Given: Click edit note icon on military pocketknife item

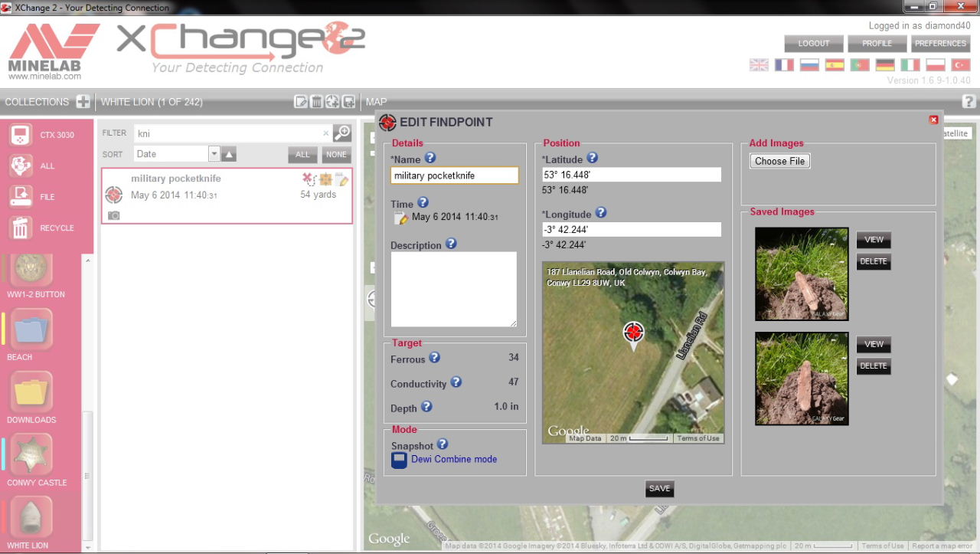Looking at the screenshot, I should [341, 179].
